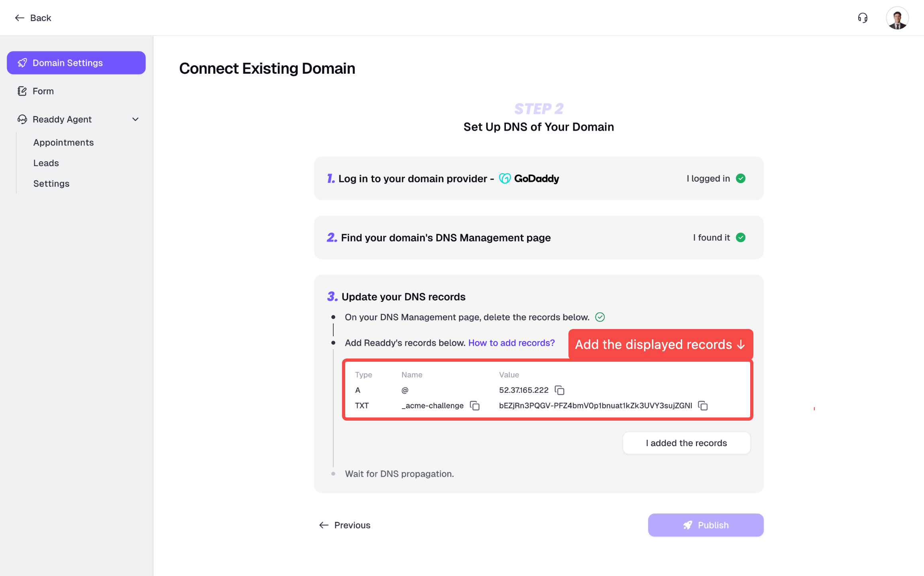
Task: Go to Leads in the sidebar
Action: (46, 163)
